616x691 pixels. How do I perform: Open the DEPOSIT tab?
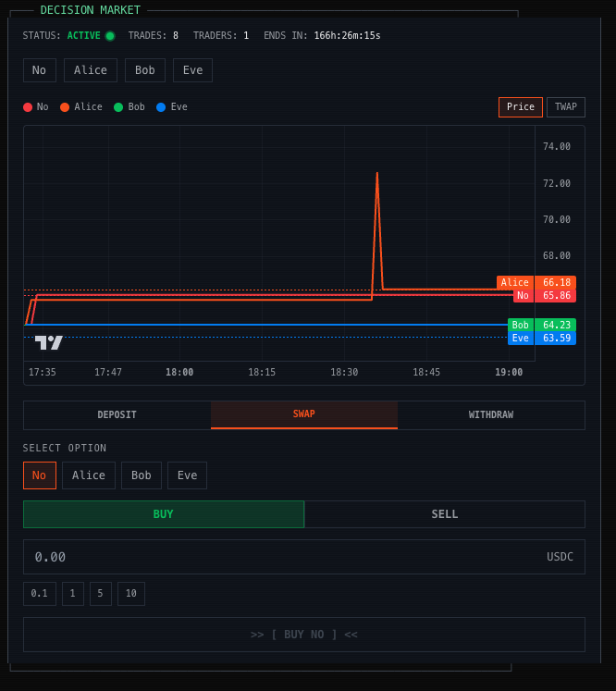[117, 414]
